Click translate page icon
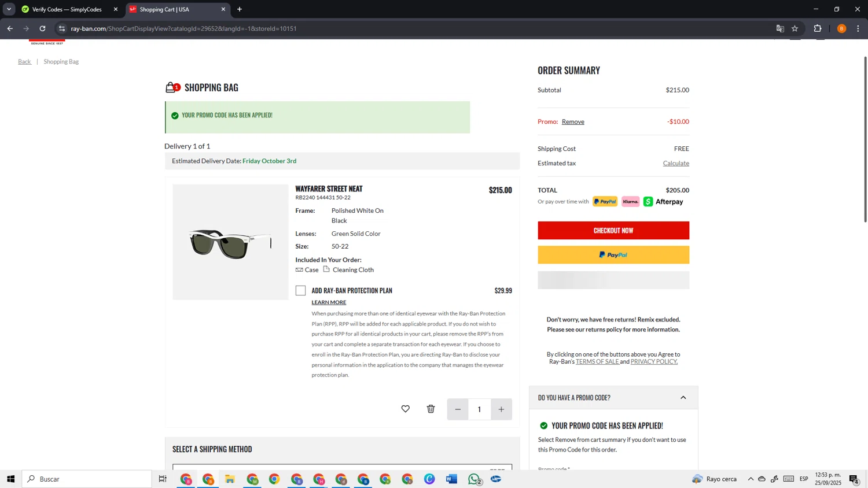Screen dimensions: 868x488 [780, 28]
